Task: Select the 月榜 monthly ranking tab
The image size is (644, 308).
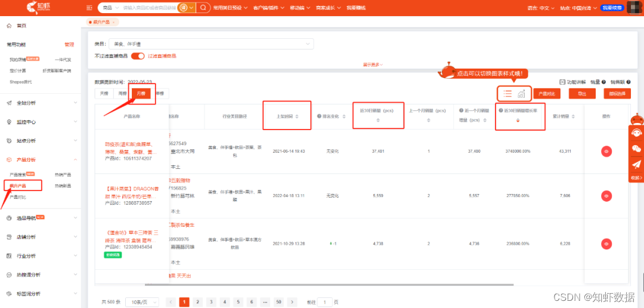Action: point(141,94)
